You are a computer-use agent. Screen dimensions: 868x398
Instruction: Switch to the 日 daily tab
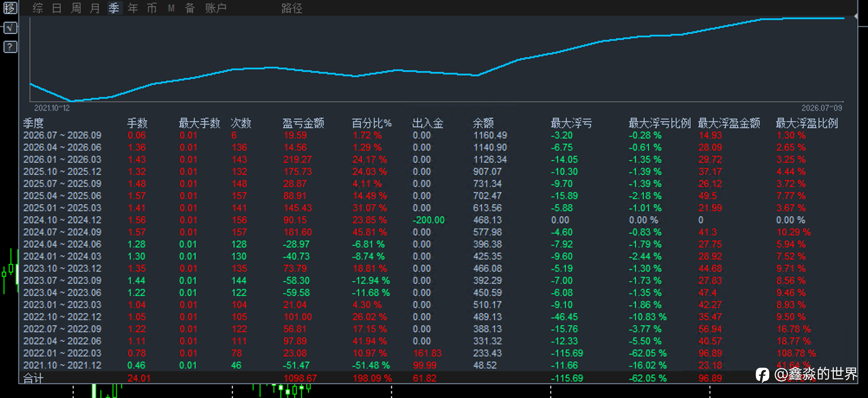point(57,8)
